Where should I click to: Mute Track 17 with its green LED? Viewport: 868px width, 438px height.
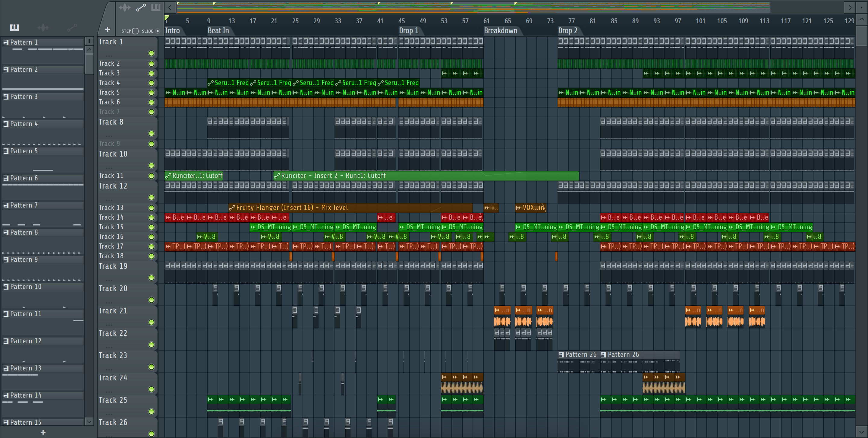pos(151,247)
